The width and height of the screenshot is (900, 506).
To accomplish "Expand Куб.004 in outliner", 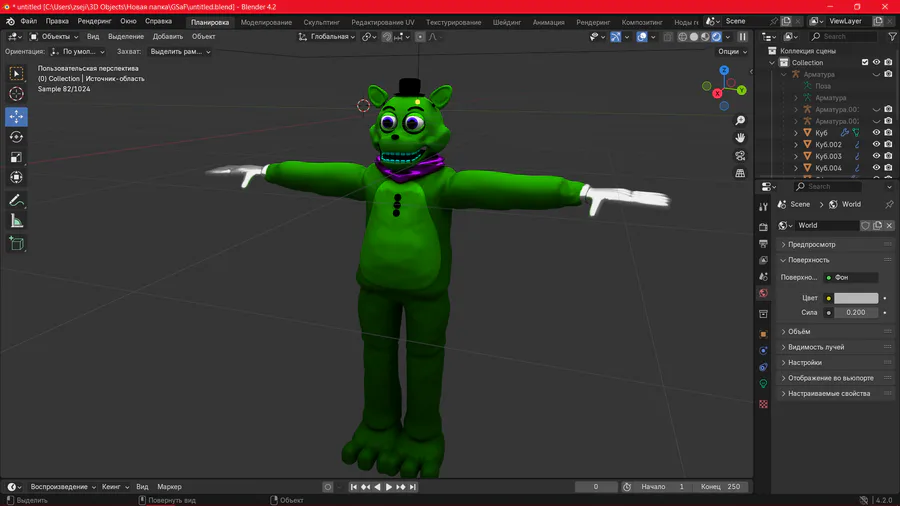I will (796, 168).
